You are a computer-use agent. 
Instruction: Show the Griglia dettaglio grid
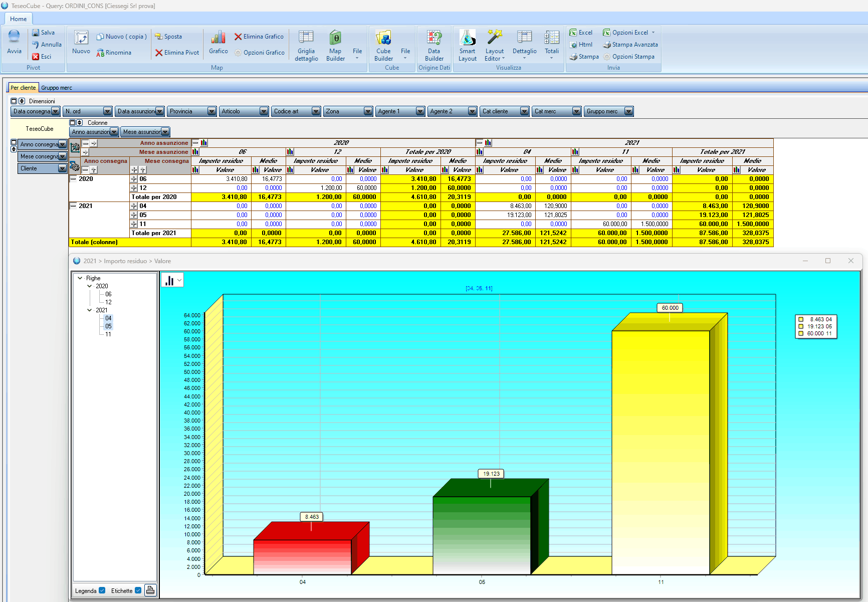point(306,45)
